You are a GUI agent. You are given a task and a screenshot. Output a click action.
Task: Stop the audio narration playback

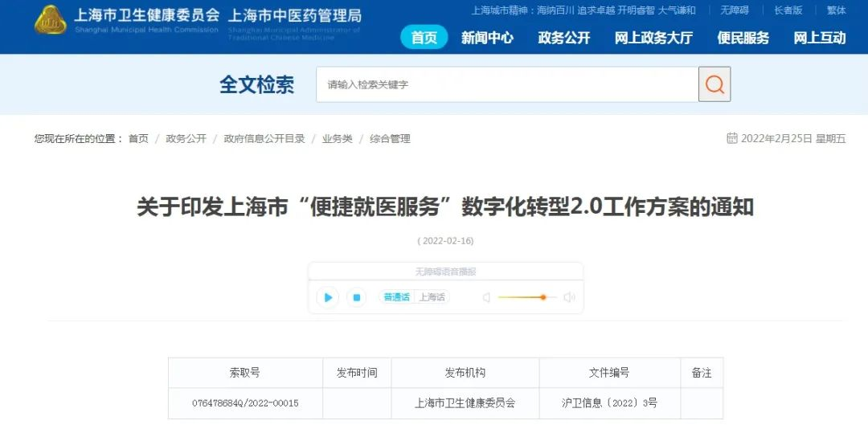(x=357, y=297)
